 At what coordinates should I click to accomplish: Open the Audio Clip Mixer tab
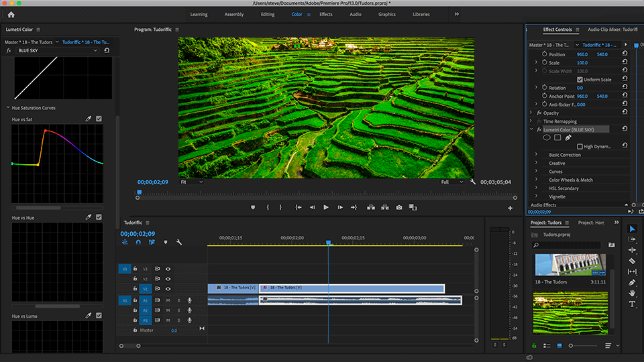click(x=612, y=29)
